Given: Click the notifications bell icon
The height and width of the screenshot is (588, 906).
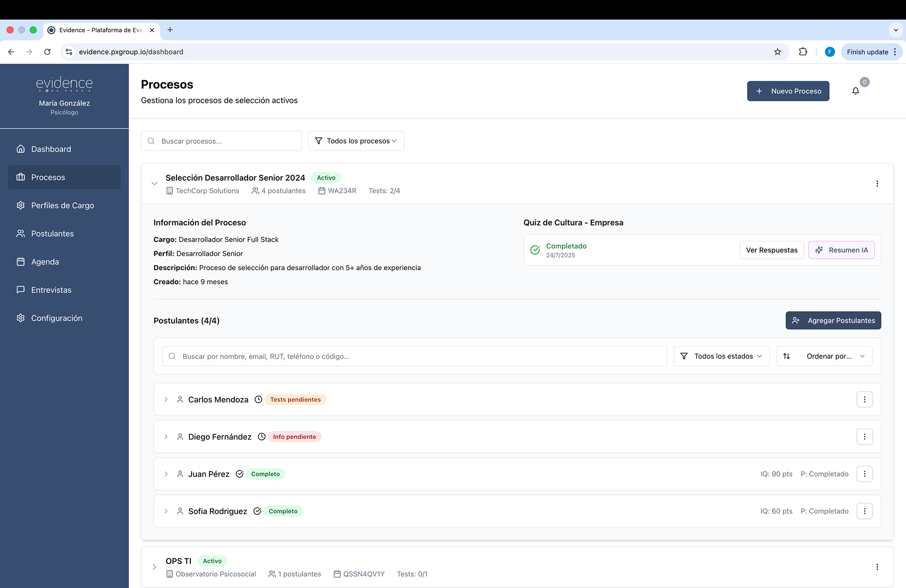Looking at the screenshot, I should point(855,91).
